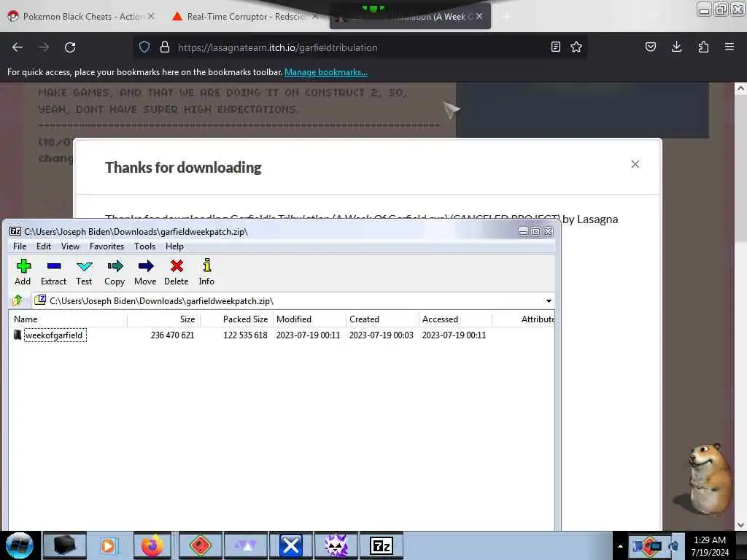Sort by Name column header
The image size is (747, 560).
pyautogui.click(x=68, y=319)
